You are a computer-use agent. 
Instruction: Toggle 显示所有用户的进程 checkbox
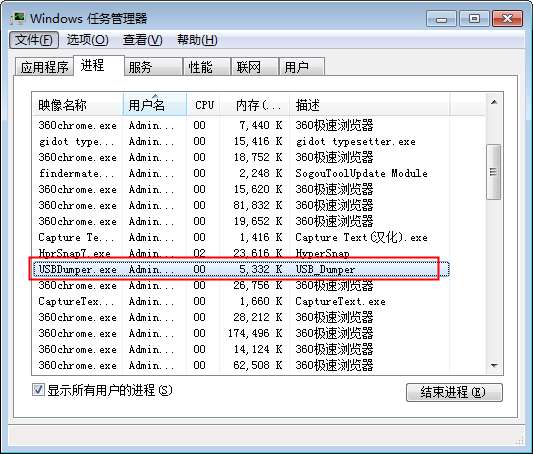pos(38,390)
